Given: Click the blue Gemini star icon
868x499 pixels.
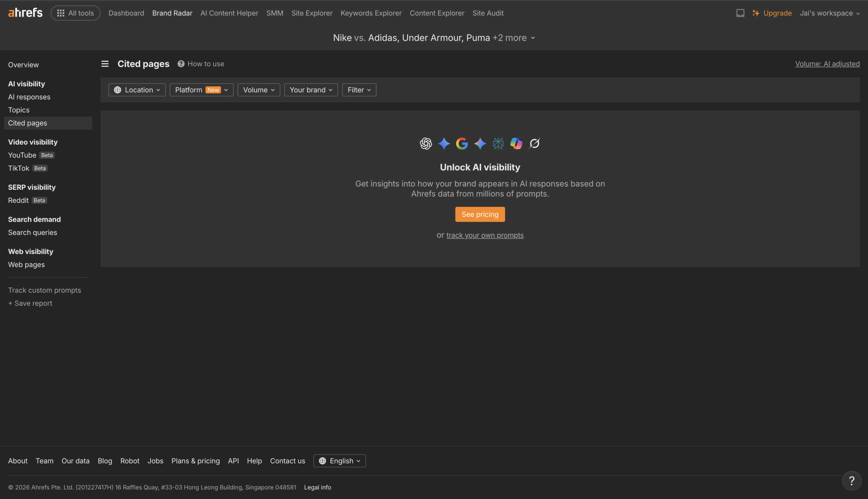Looking at the screenshot, I should 444,143.
